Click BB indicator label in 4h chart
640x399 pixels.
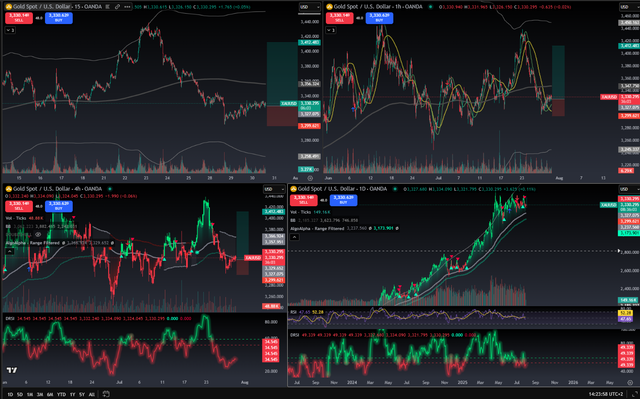(8, 226)
